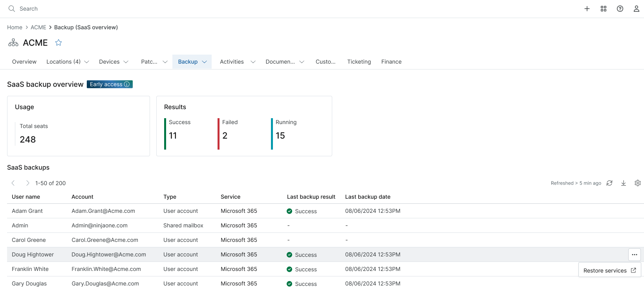Go to Home in the breadcrumb
644x289 pixels.
coord(15,27)
